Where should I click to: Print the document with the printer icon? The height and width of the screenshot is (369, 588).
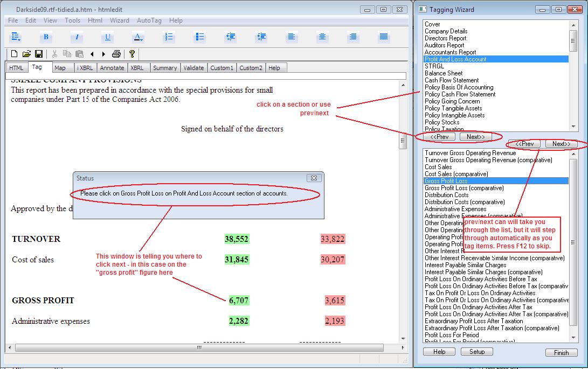pos(116,54)
